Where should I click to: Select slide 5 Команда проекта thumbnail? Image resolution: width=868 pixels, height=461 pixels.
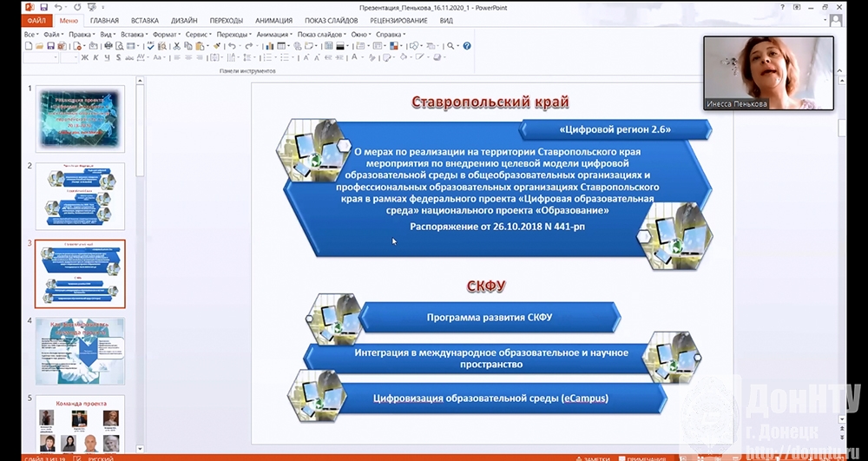[80, 424]
